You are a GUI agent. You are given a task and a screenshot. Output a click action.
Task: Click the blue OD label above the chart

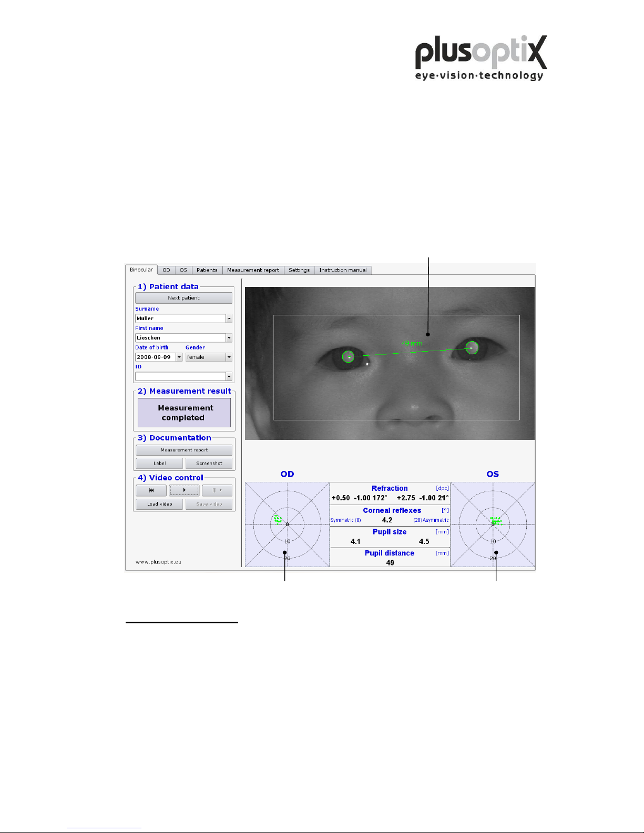point(287,474)
